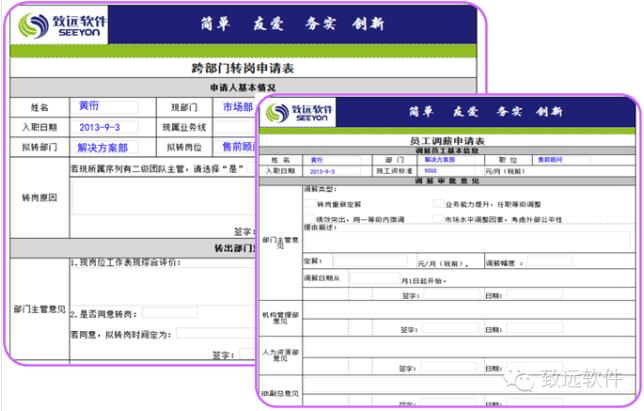
Task: Click the 入职日期 field on the salary form
Action: [332, 171]
